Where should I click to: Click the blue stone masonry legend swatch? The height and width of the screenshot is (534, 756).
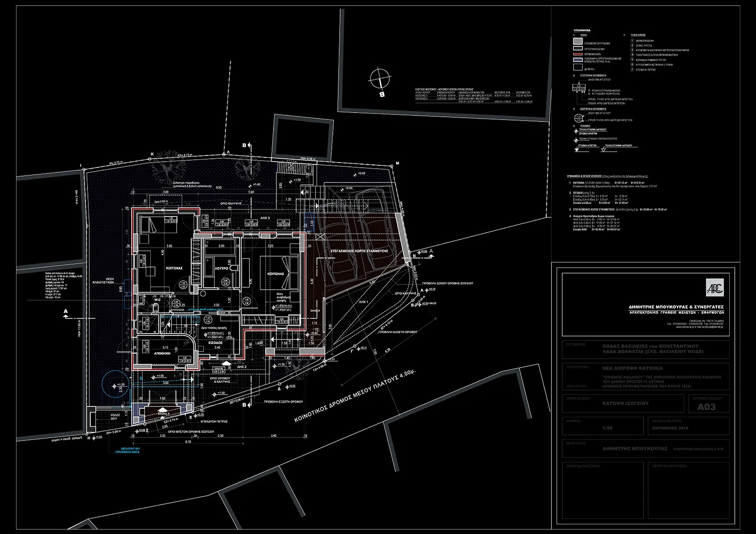click(x=578, y=60)
